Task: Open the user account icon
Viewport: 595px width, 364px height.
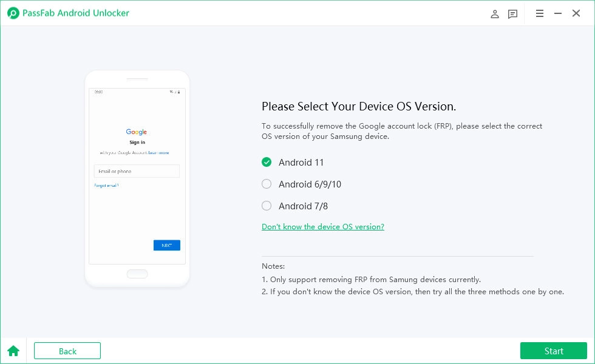Action: (495, 13)
